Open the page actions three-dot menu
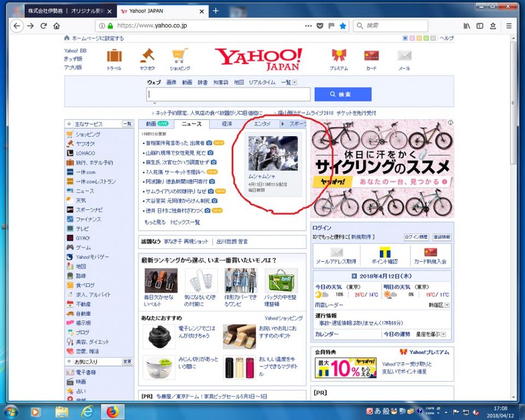The image size is (525, 420). 308,26
